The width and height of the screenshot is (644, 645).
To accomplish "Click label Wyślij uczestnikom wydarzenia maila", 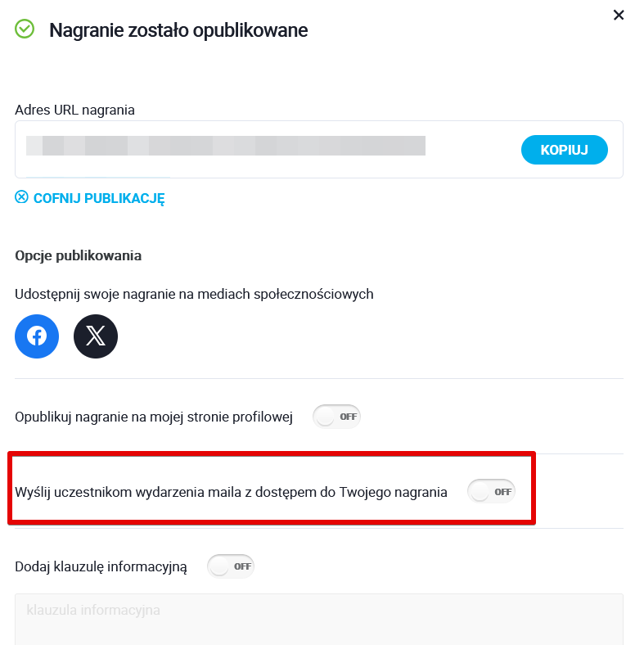I will click(231, 493).
